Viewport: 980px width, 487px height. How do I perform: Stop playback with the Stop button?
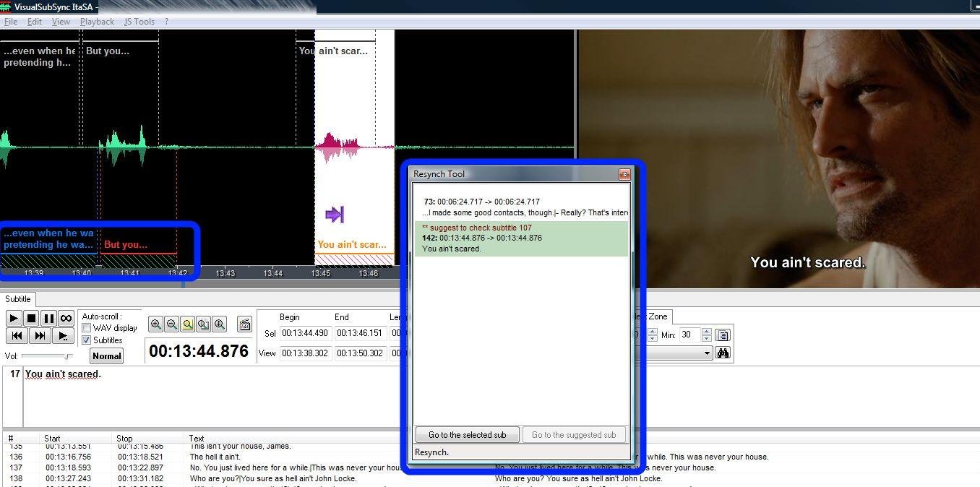pyautogui.click(x=31, y=319)
